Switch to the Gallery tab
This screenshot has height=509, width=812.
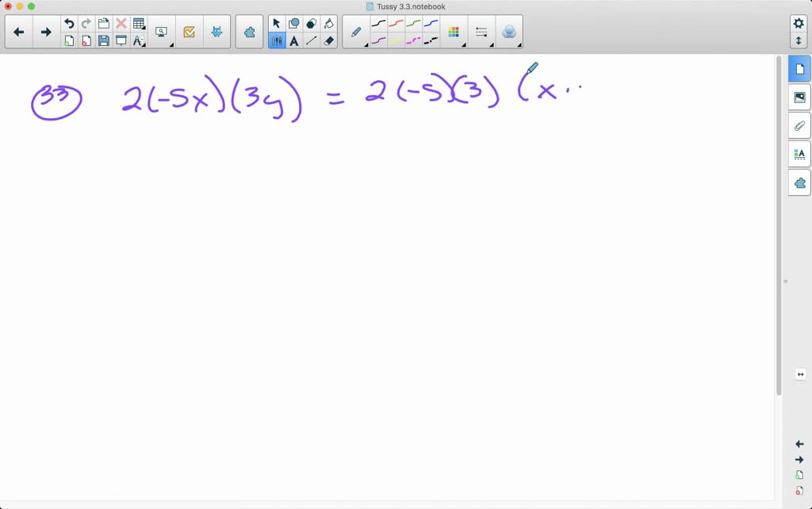pyautogui.click(x=799, y=97)
